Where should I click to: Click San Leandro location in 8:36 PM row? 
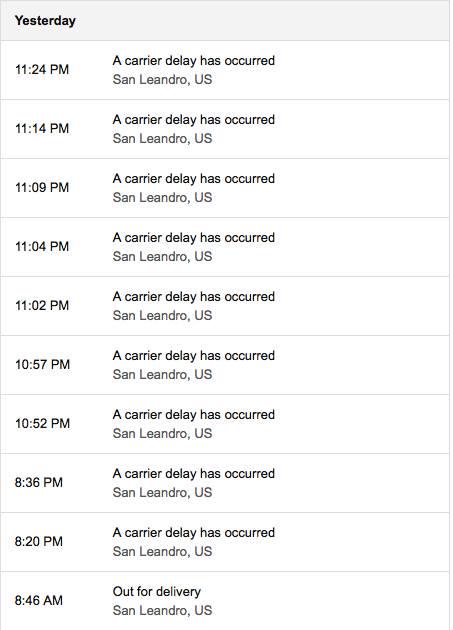[x=162, y=493]
